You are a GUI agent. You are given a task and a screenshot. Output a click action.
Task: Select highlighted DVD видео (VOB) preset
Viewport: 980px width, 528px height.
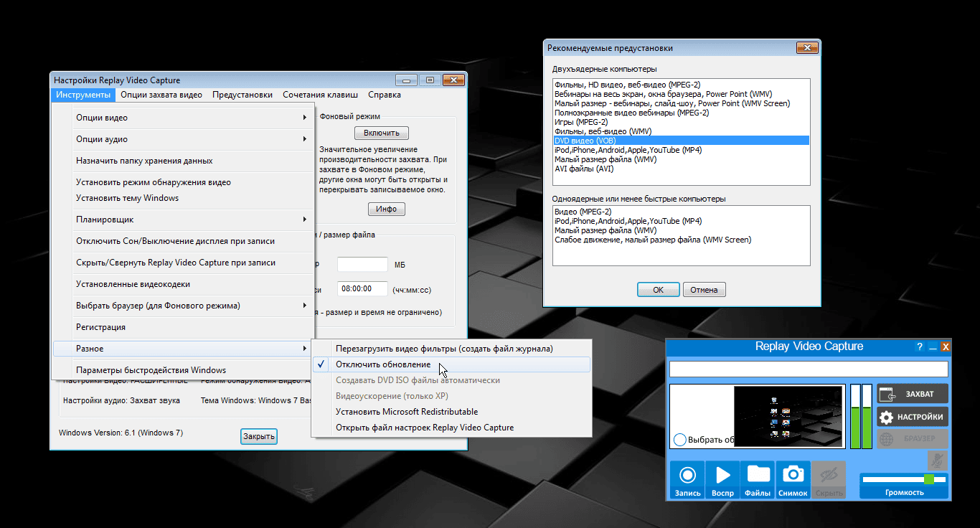coord(682,141)
